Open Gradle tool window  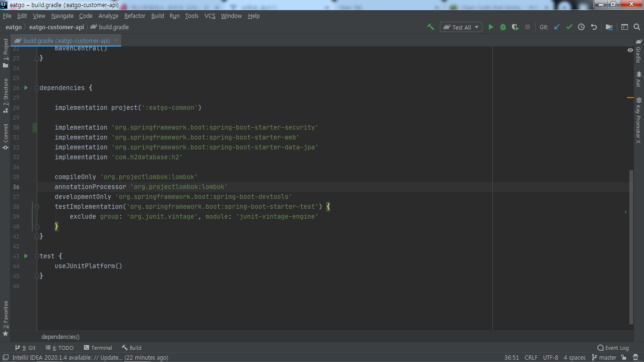pos(638,51)
